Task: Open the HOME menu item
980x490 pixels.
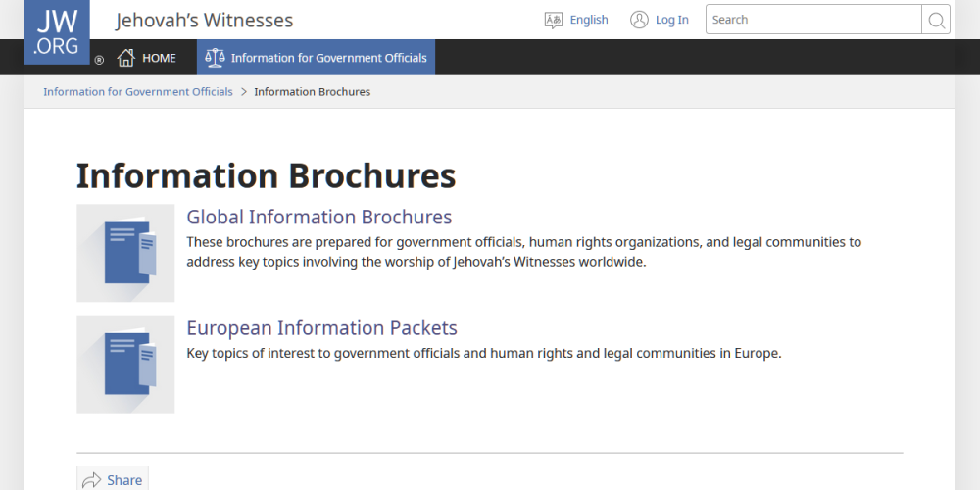Action: (x=159, y=58)
